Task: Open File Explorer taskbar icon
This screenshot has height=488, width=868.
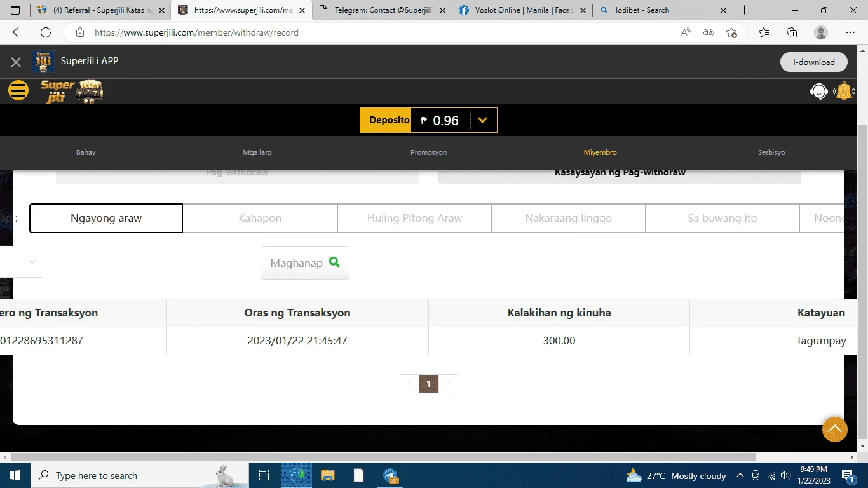Action: click(328, 475)
